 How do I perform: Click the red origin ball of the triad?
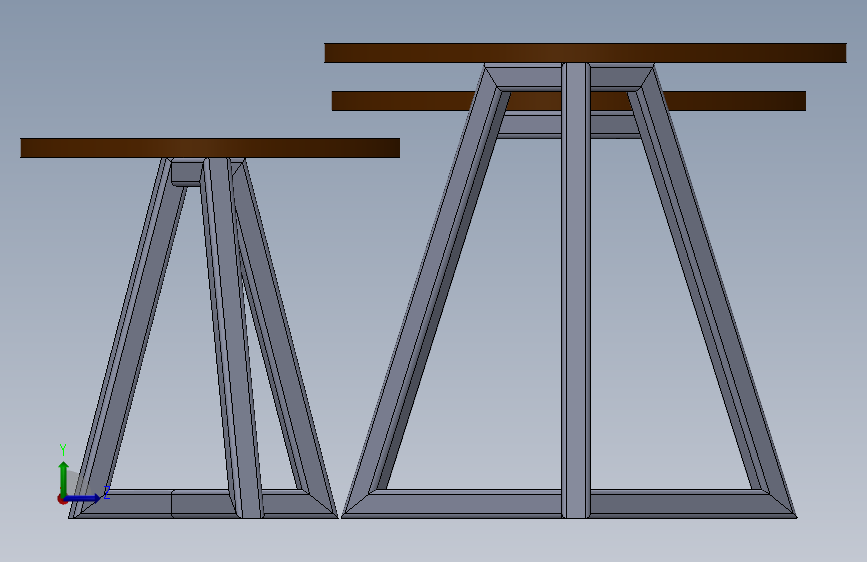[62, 499]
